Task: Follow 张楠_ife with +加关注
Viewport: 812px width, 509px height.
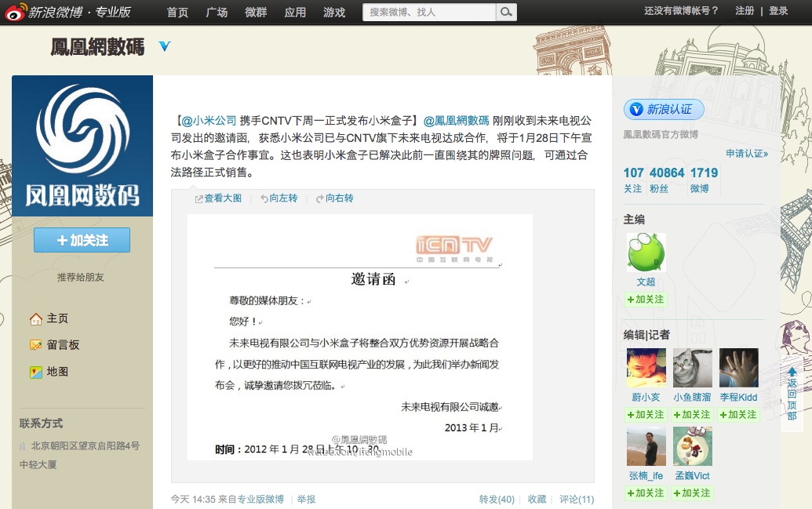Action: pyautogui.click(x=646, y=493)
